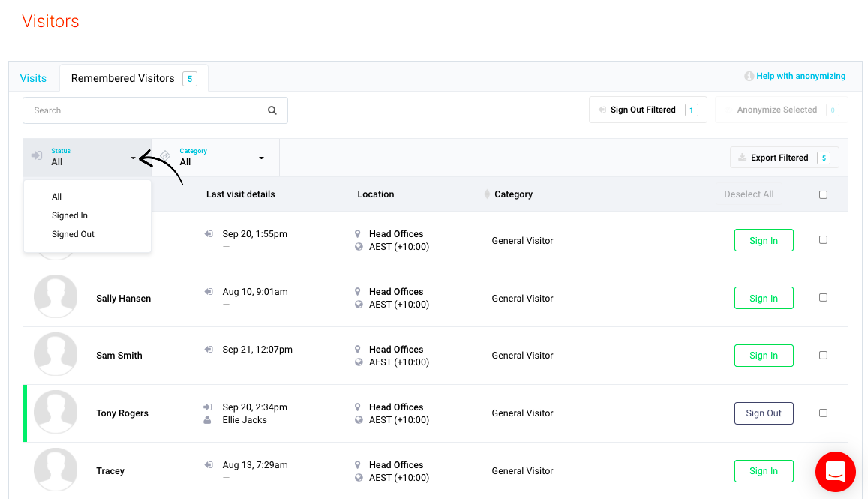Click the globe timezone icon in Tracey's row
This screenshot has height=499, width=868.
[x=359, y=477]
